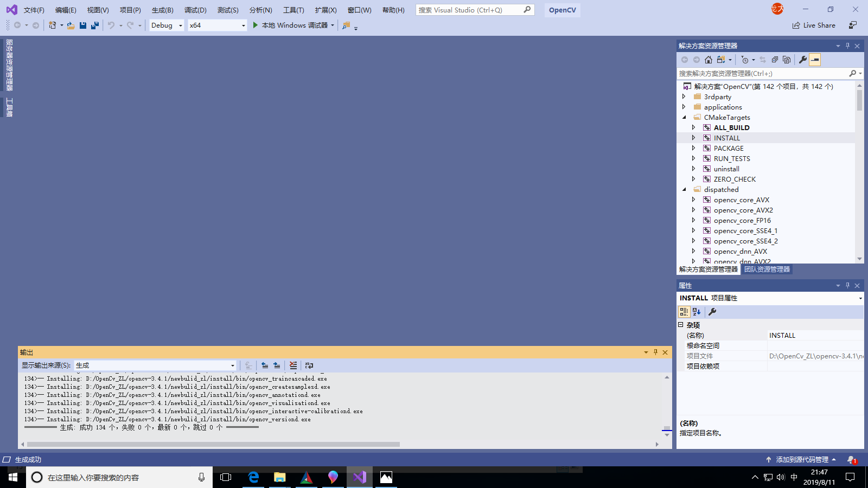Click the Task View taskbar icon
The image size is (868, 488).
[x=226, y=477]
